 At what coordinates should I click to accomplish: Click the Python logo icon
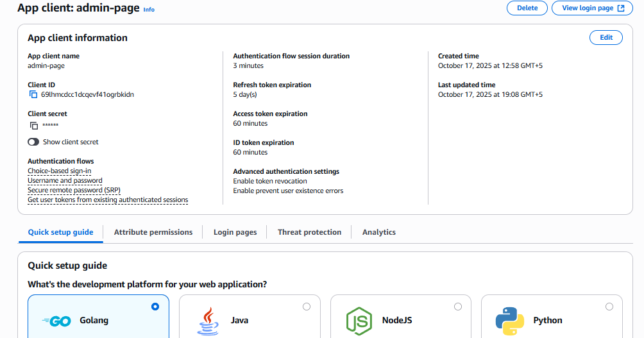[x=510, y=321]
